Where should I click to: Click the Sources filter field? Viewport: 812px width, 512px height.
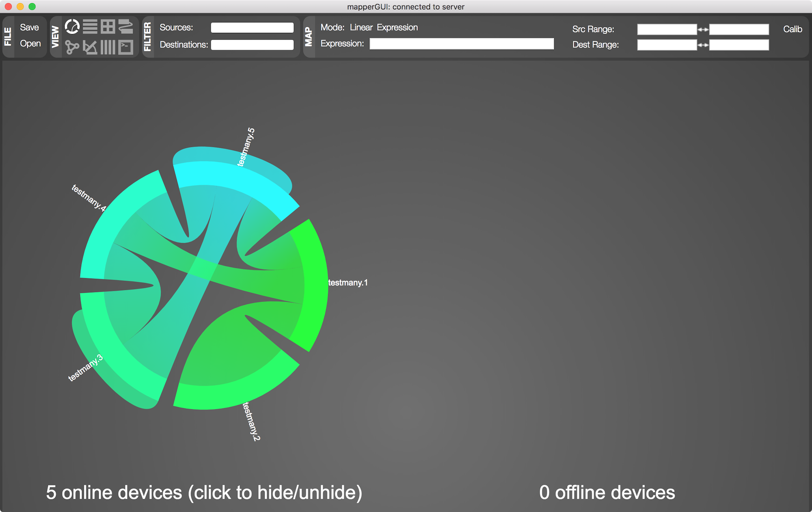point(252,28)
